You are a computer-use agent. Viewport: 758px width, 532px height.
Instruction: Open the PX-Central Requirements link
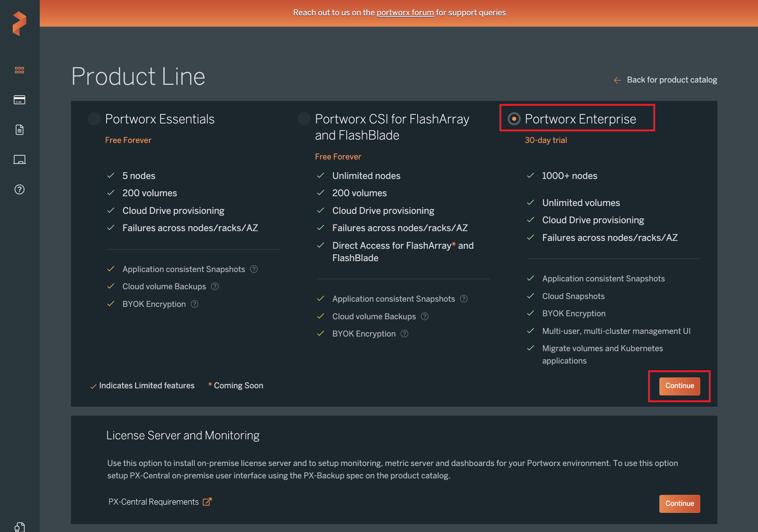click(x=153, y=502)
